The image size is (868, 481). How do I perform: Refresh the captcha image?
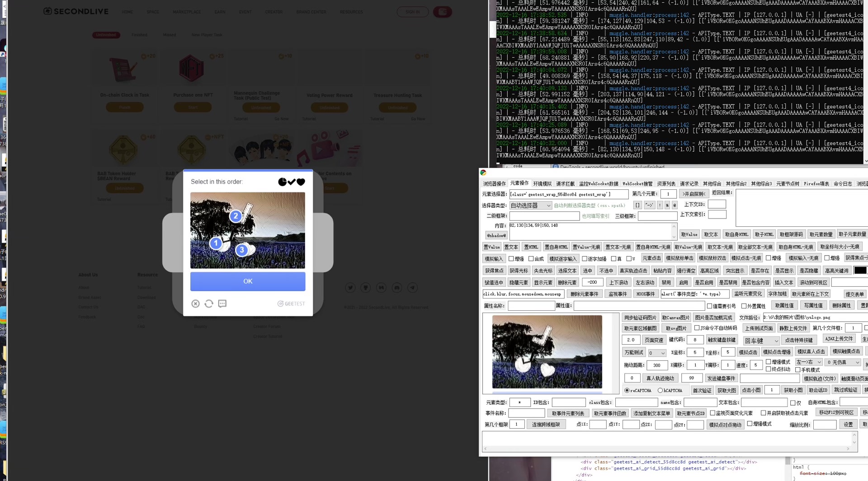(x=209, y=304)
